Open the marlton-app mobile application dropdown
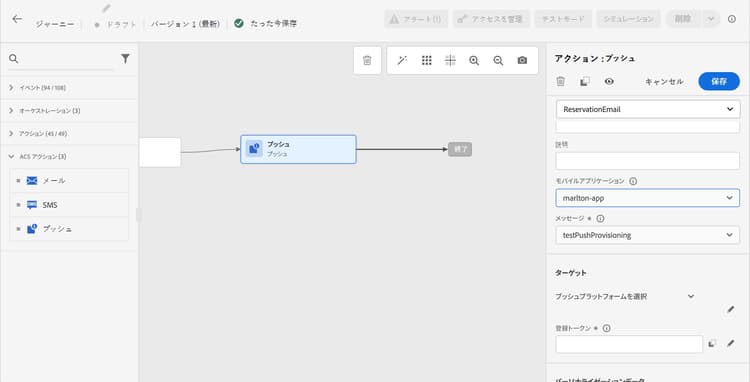Viewport: 750px width, 382px height. coord(648,197)
